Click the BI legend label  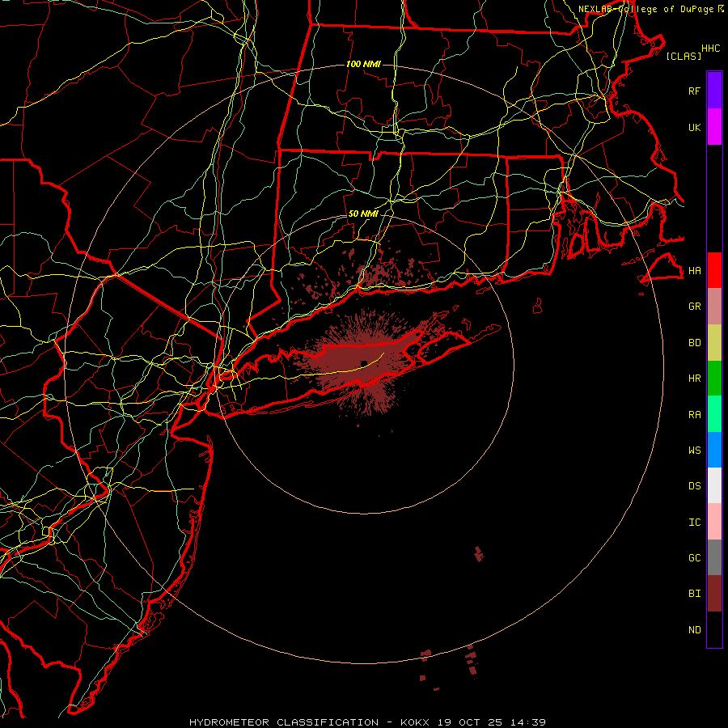pos(694,594)
